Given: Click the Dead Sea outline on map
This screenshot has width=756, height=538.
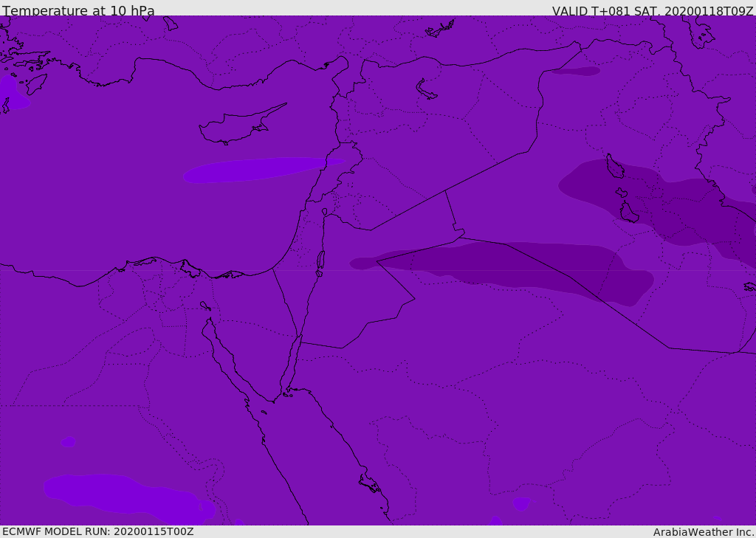Looking at the screenshot, I should point(320,263).
